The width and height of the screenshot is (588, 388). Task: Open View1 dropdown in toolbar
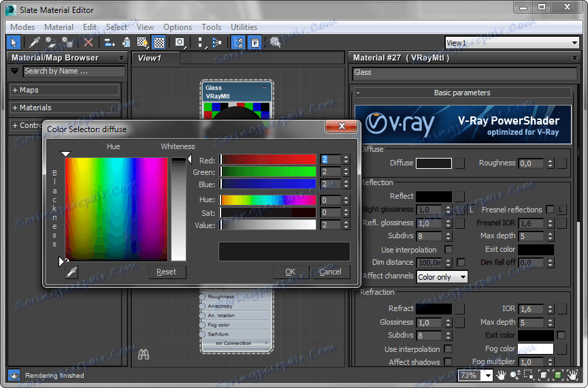(x=574, y=43)
